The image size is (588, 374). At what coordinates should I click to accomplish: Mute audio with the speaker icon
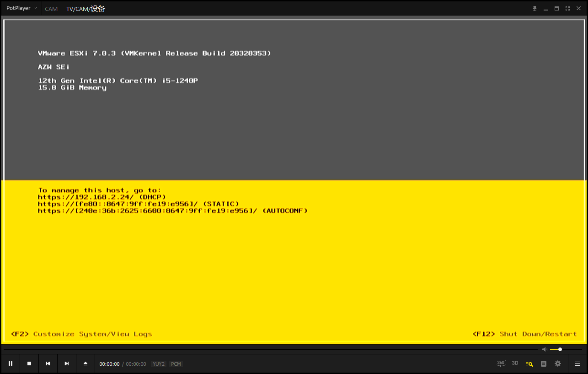coord(545,349)
